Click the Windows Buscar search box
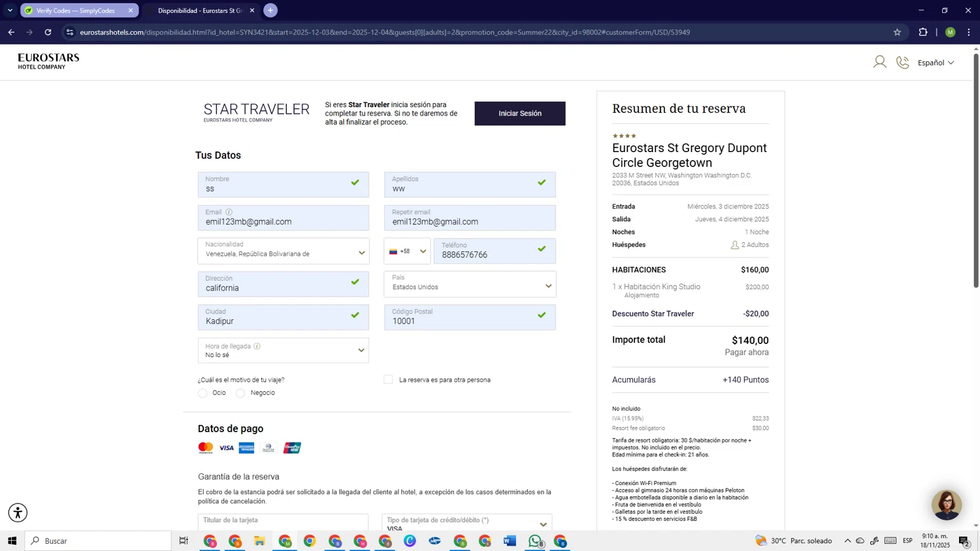The width and height of the screenshot is (980, 551). point(98,541)
